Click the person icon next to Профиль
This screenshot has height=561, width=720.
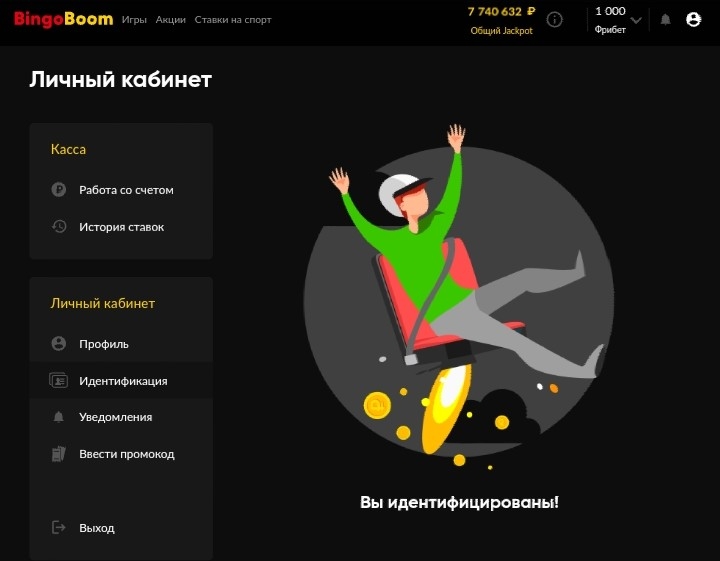pyautogui.click(x=59, y=343)
